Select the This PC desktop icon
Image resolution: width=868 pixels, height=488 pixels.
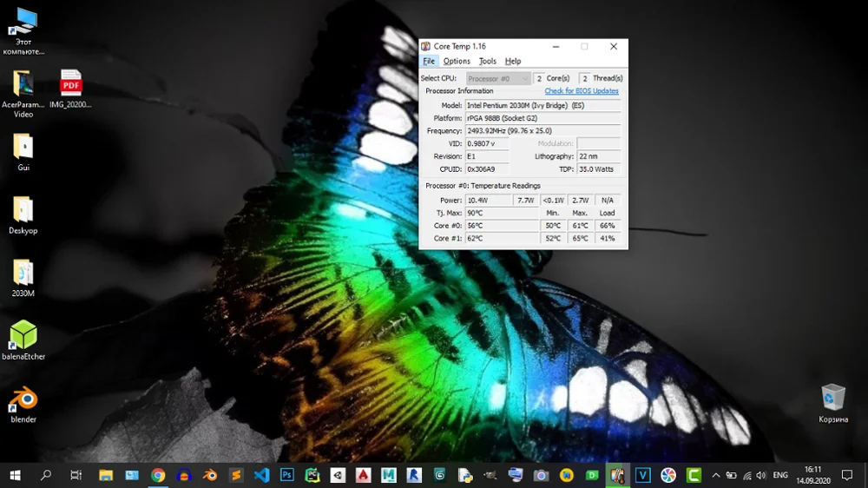point(23,31)
